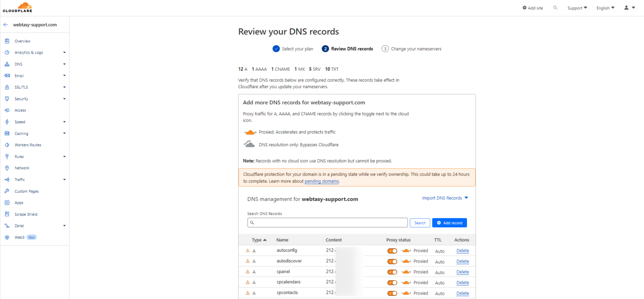This screenshot has width=644, height=299.
Task: Click the Add site button
Action: pyautogui.click(x=533, y=8)
